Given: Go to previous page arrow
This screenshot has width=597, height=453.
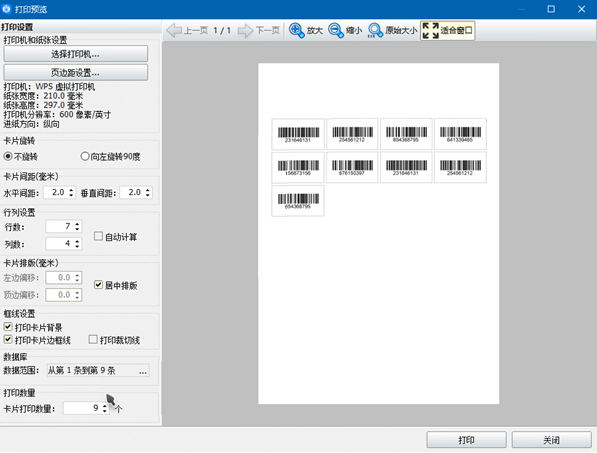Looking at the screenshot, I should 174,30.
